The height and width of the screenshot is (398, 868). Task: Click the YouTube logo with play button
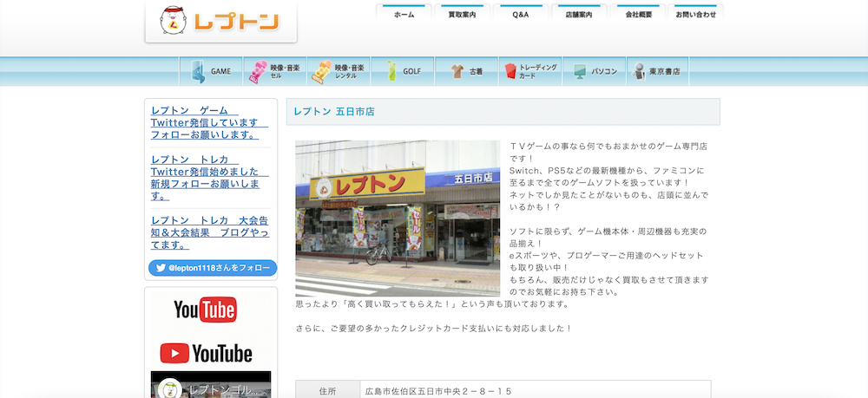click(x=207, y=353)
